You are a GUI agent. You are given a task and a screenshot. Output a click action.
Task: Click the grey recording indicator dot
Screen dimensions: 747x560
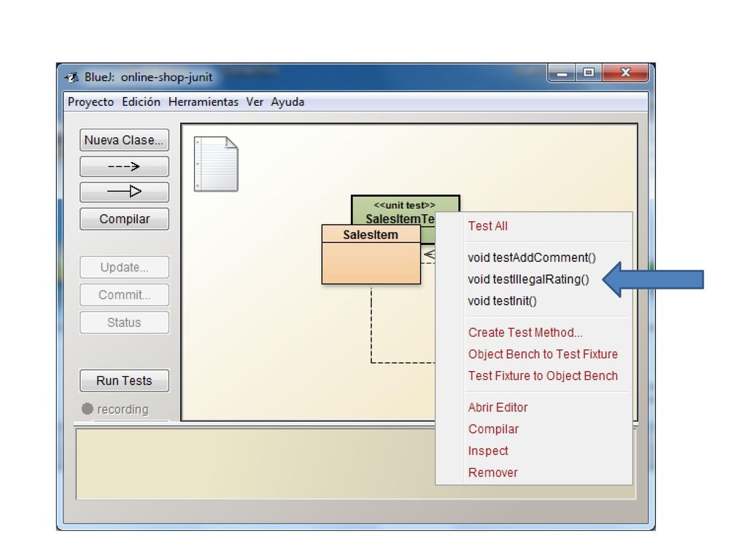point(88,408)
